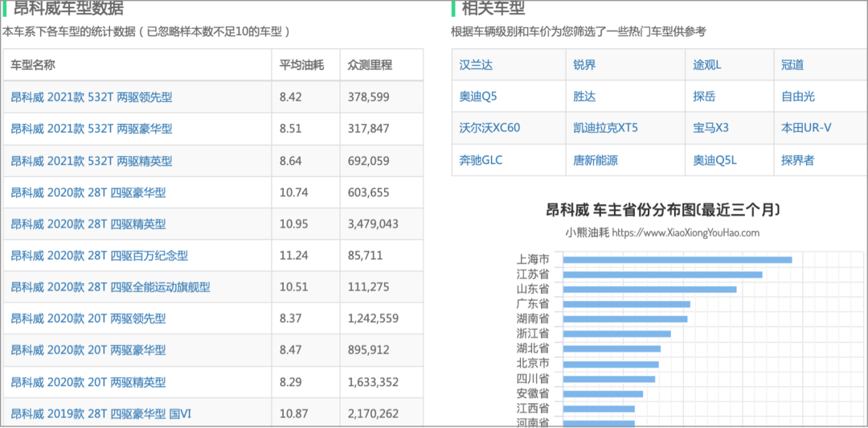Screen dimensions: 868x428
Task: Open related model 本田UR-V
Action: [x=806, y=128]
